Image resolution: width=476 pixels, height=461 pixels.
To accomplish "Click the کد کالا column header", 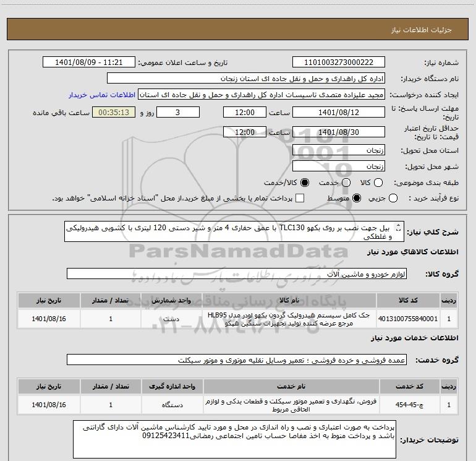I will (408, 300).
